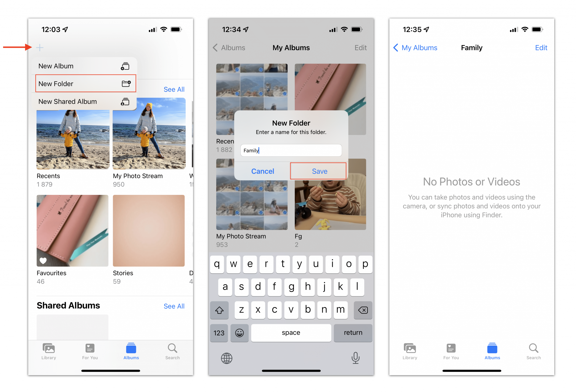Screen dimensions: 576x392
Task: Tap Edit button in My Albums view
Action: [x=360, y=48]
